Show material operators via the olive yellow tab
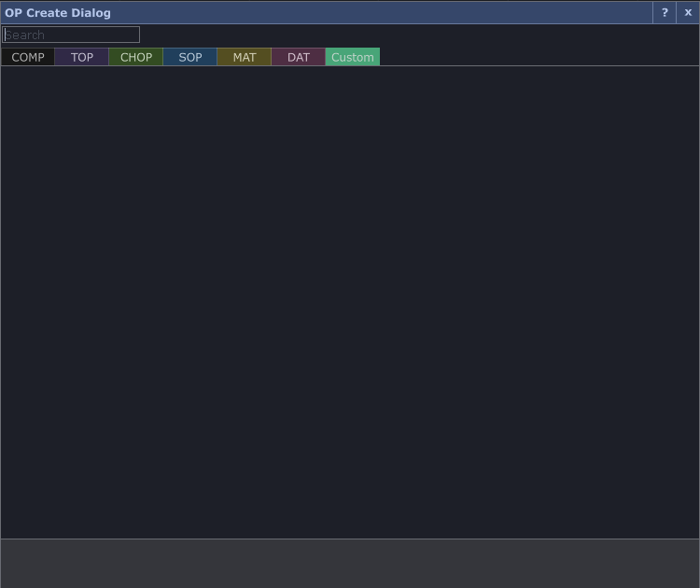700x588 pixels. coord(245,57)
